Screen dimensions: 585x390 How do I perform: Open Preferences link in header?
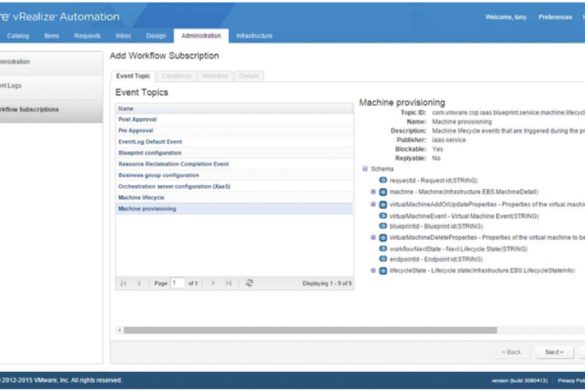point(555,17)
